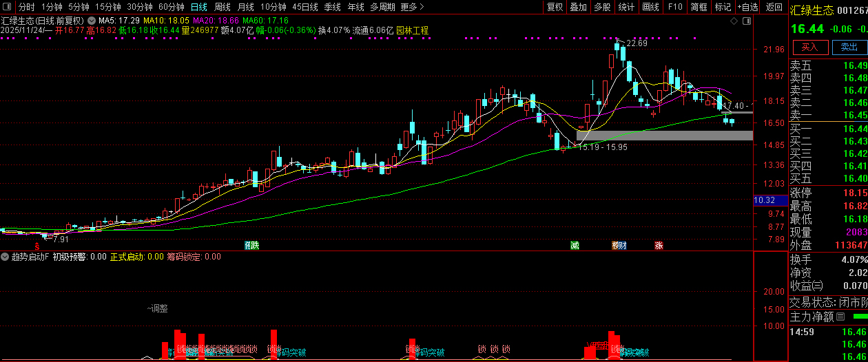868x362 pixels.
Task: Toggle the 简框 layout
Action: click(x=699, y=7)
